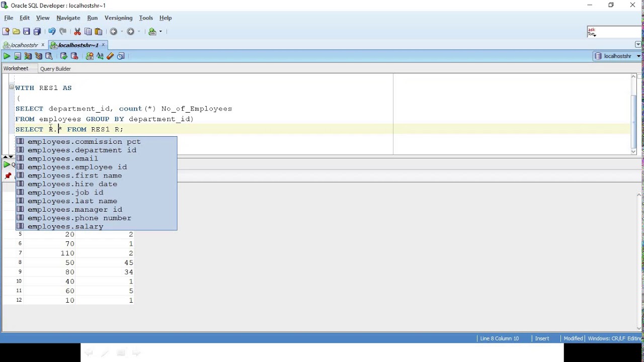
Task: Open the Back button history dropdown
Action: pos(122,32)
